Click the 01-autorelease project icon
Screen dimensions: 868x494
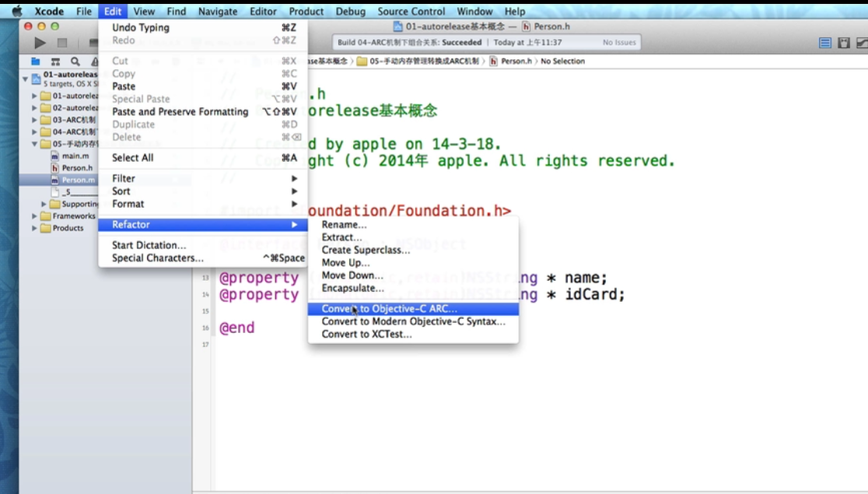[x=36, y=79]
